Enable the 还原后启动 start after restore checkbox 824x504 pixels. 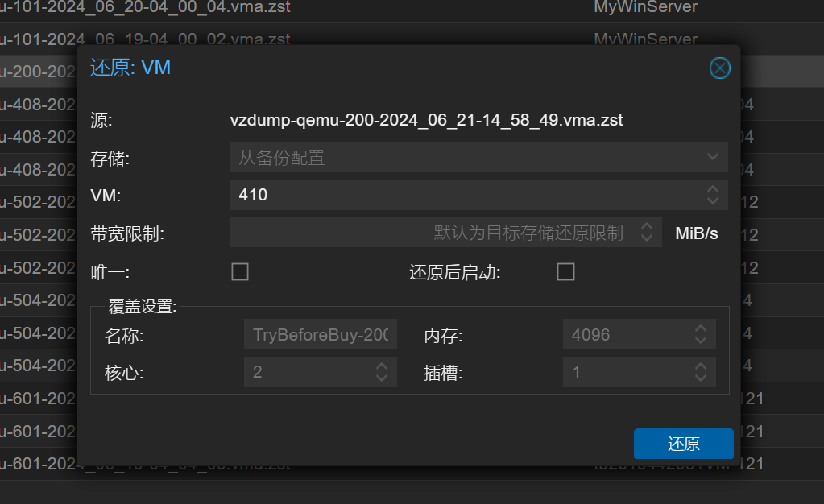pyautogui.click(x=565, y=271)
